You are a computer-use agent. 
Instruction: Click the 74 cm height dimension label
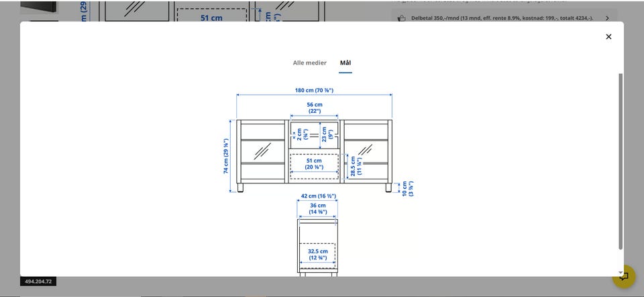coord(226,156)
